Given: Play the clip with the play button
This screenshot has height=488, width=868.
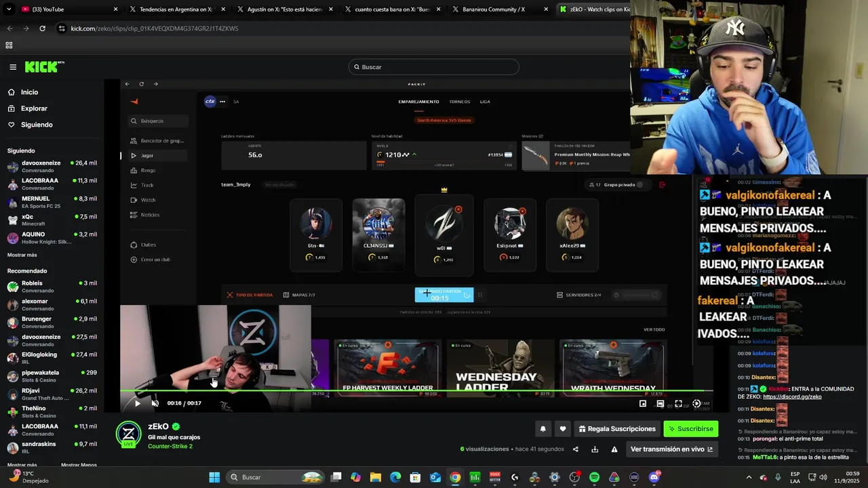Looking at the screenshot, I should (138, 403).
